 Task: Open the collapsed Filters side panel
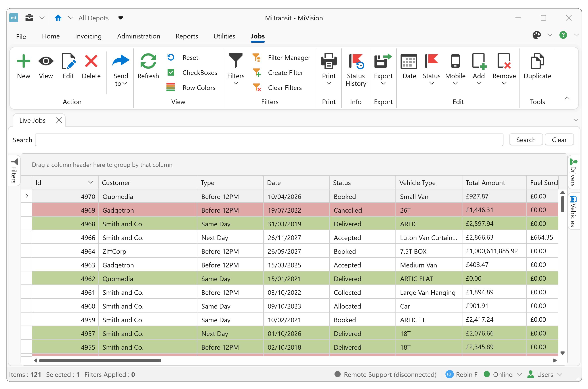14,171
